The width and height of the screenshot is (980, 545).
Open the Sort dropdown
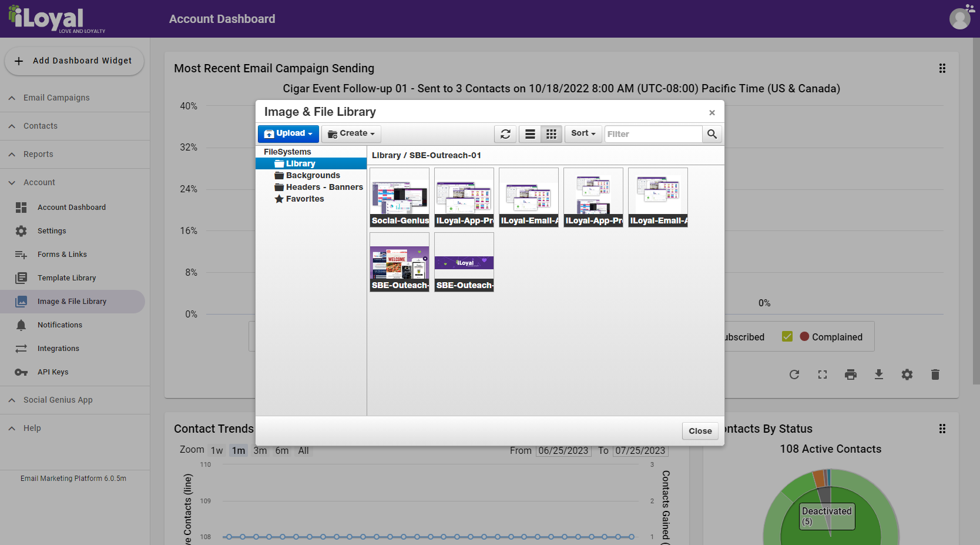click(x=583, y=134)
